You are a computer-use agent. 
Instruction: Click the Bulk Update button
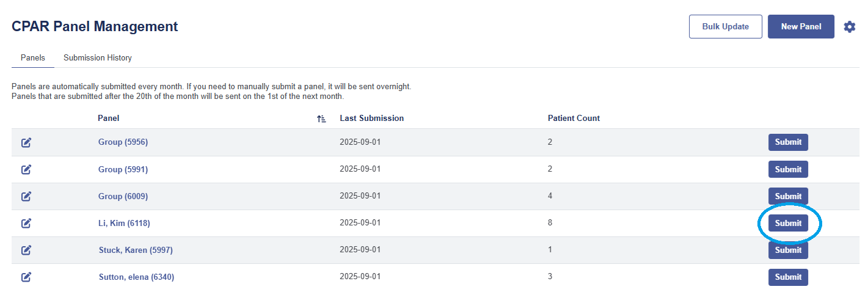point(726,26)
